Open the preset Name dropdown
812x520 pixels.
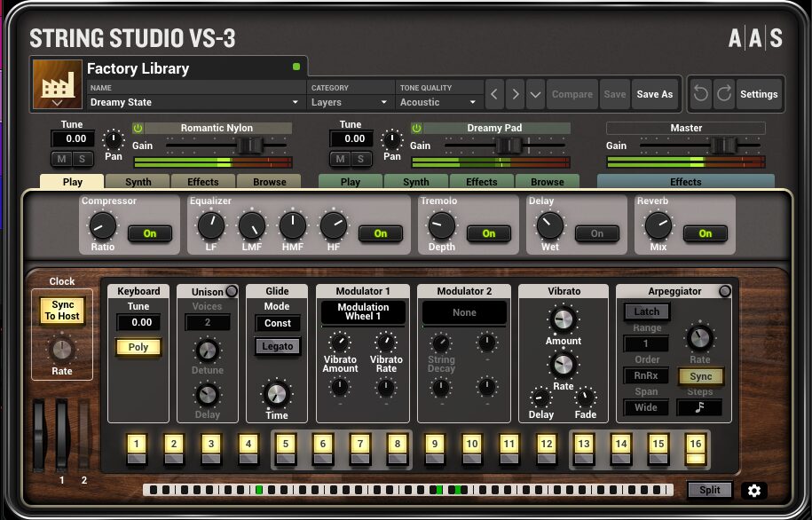point(195,102)
